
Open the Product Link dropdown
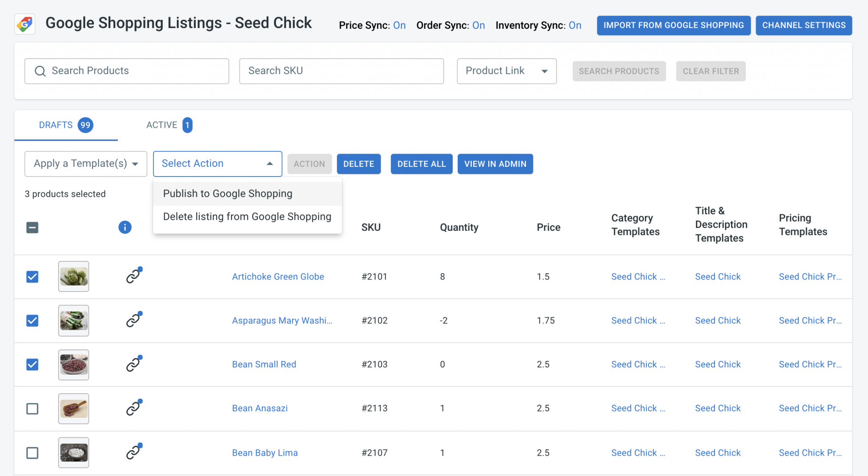tap(506, 71)
